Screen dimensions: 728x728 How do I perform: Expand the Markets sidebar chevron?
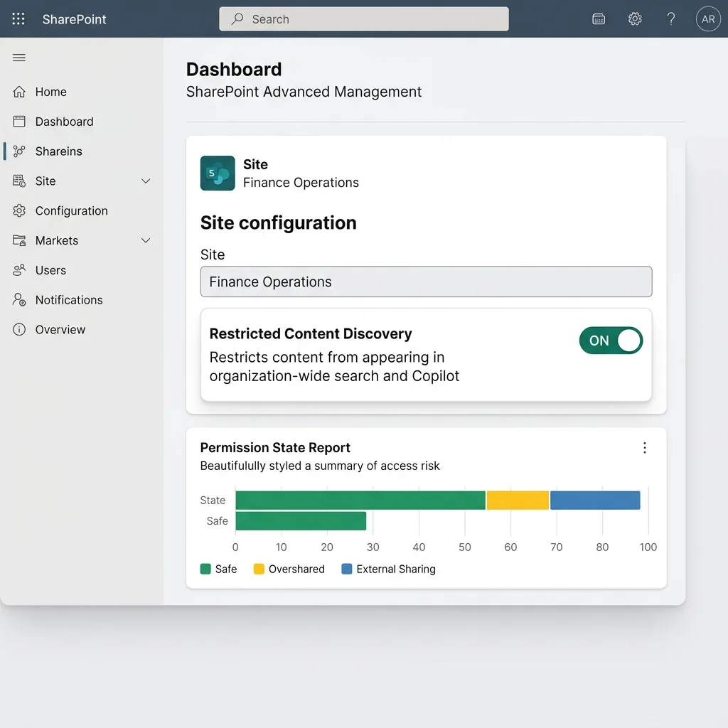pyautogui.click(x=146, y=240)
